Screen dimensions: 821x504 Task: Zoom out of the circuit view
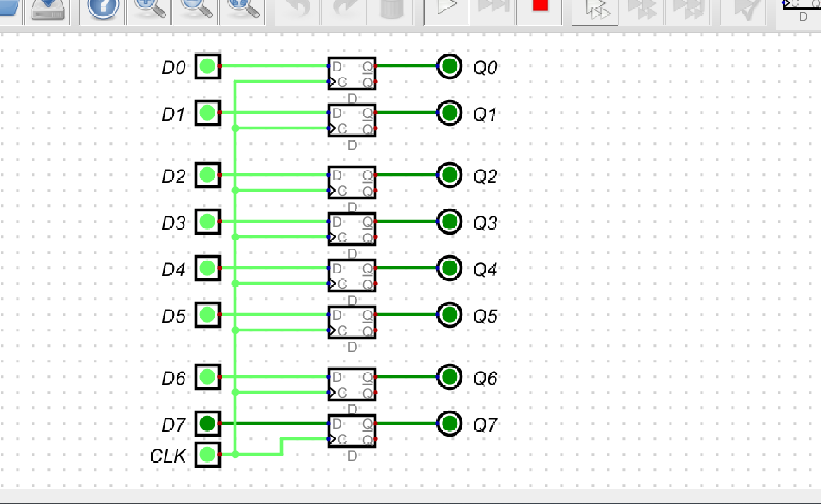pos(195,9)
